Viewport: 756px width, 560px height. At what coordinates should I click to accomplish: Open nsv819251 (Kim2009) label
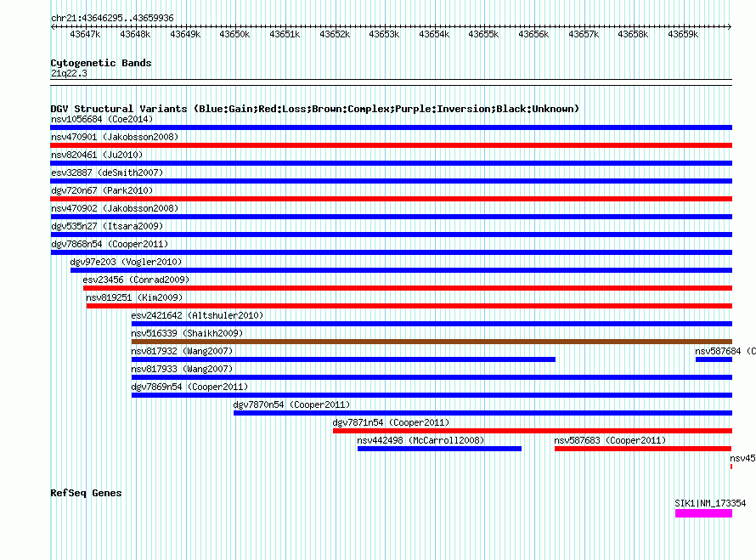coord(134,297)
